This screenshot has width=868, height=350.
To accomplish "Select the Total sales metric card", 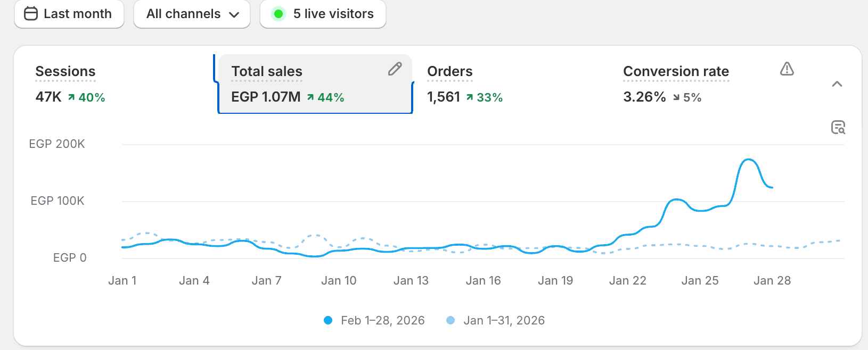I will 315,84.
